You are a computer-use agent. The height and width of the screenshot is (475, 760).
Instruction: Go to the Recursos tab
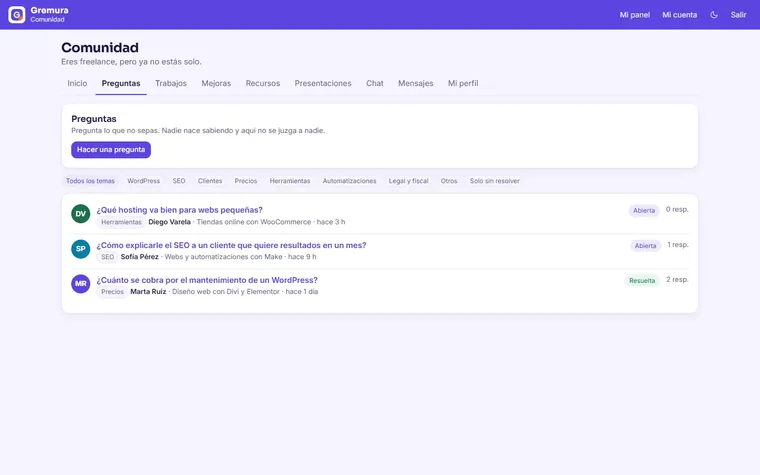[x=263, y=83]
